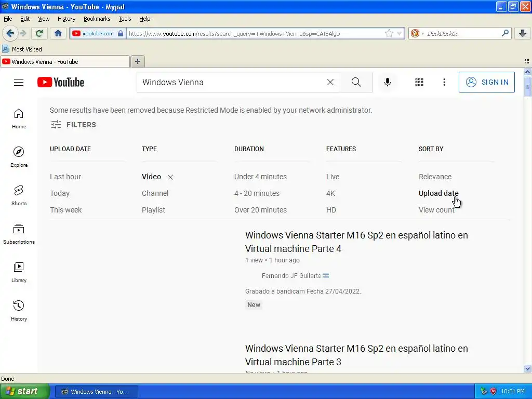
Task: Click the padlock site security icon
Action: point(121,33)
